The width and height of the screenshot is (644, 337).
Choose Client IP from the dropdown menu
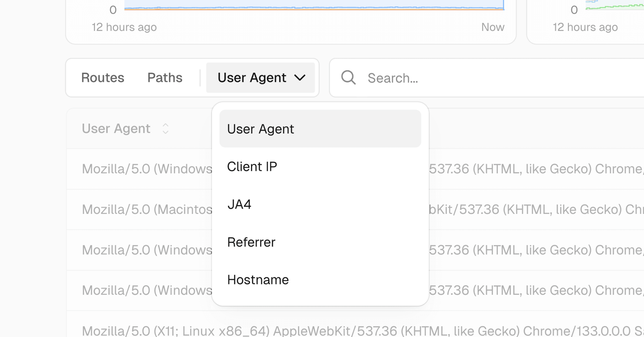pos(252,167)
